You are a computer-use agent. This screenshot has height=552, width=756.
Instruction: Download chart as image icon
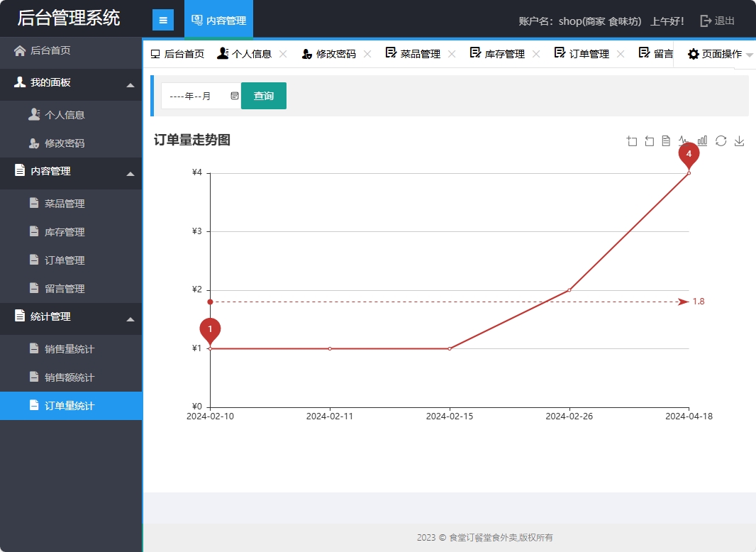click(x=739, y=141)
